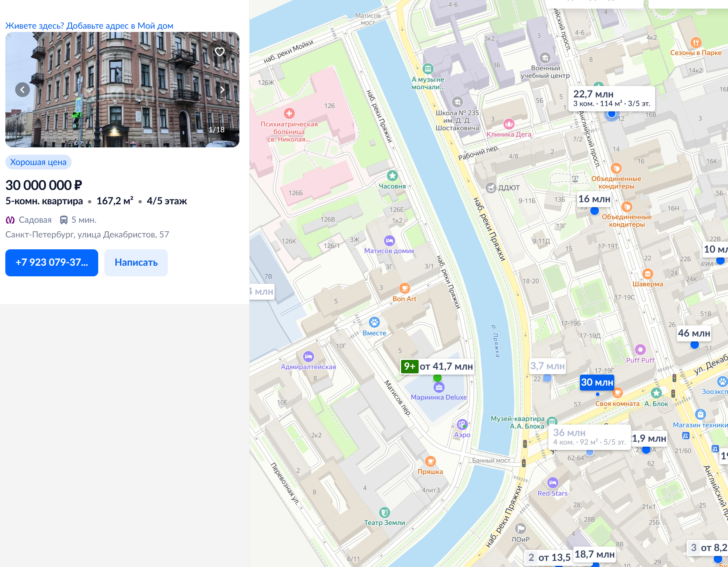This screenshot has height=567, width=728.
Task: Show previous photo with left arrow
Action: (x=23, y=90)
